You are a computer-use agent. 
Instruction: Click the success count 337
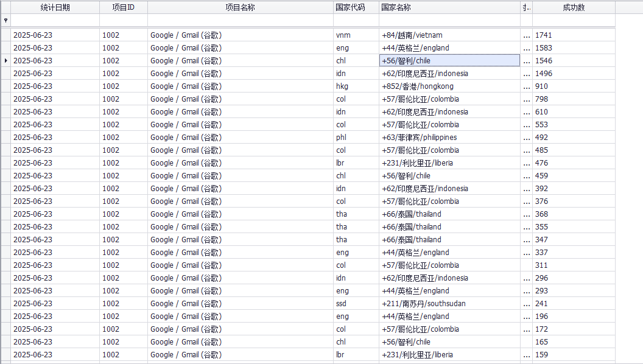(x=574, y=252)
